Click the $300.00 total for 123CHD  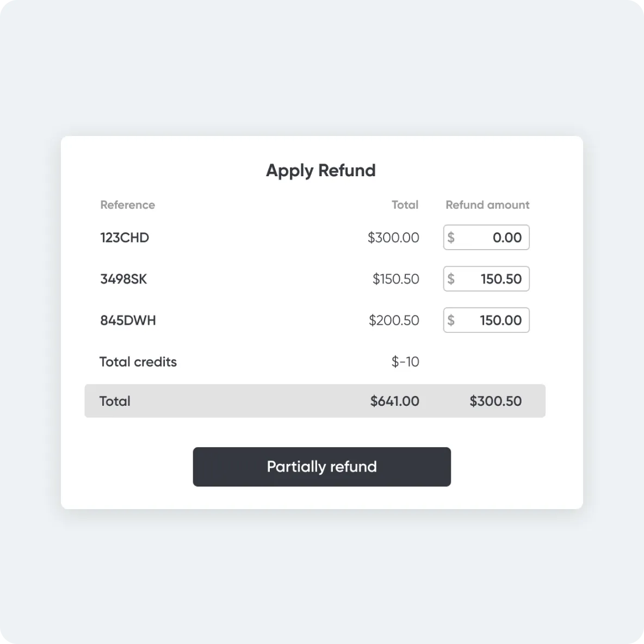[393, 238]
